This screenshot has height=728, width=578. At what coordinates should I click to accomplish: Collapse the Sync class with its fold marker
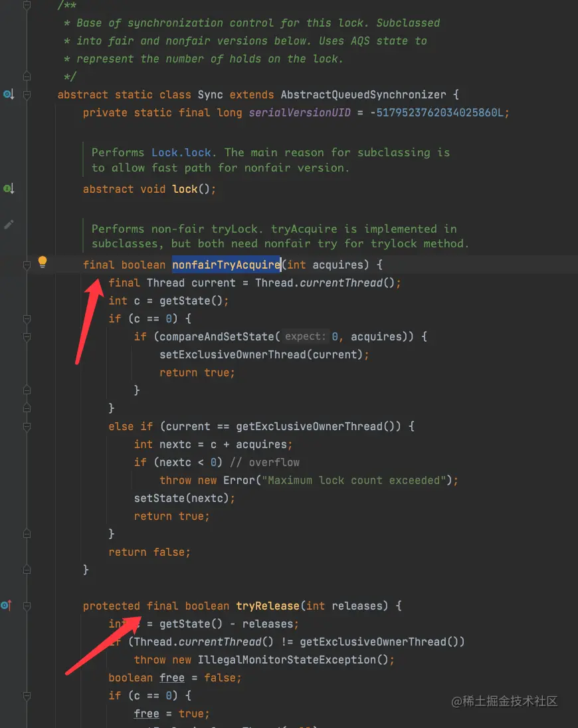pos(27,94)
